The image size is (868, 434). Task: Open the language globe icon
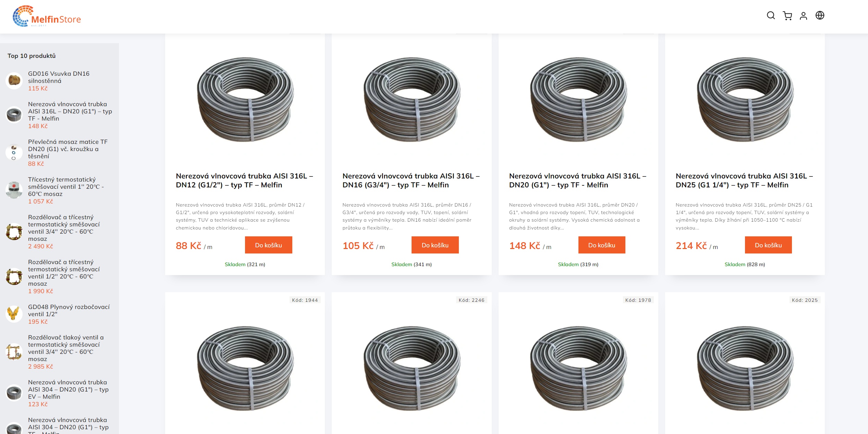[x=820, y=15]
